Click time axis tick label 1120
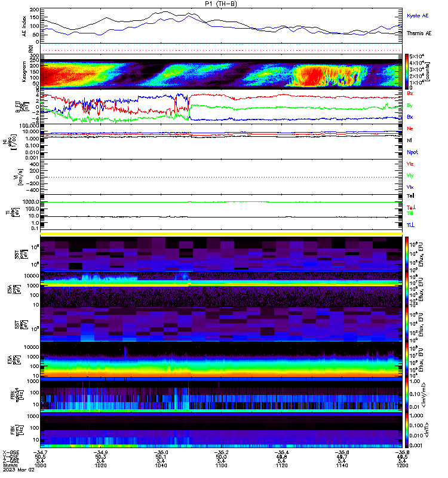Image resolution: width=448 pixels, height=478 pixels. point(281,465)
